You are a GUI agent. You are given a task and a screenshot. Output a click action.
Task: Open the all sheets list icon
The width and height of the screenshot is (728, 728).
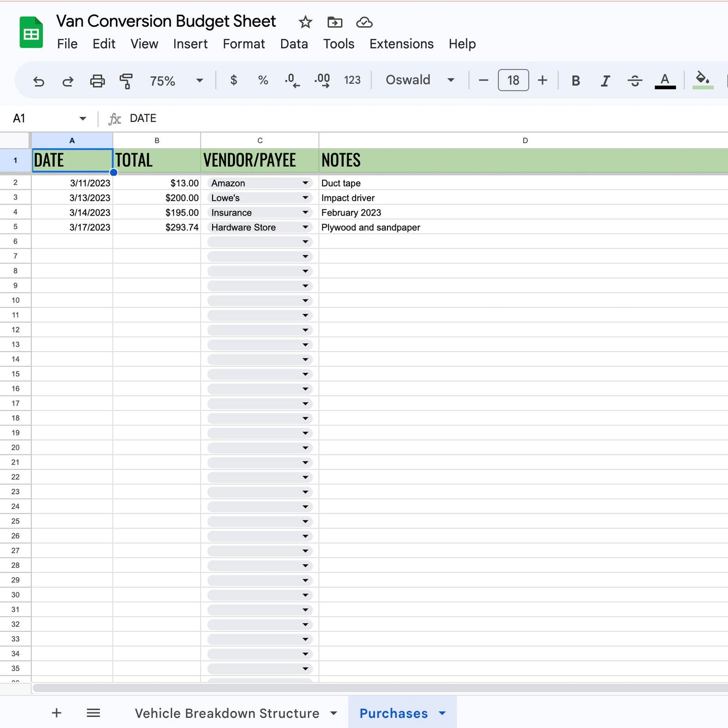93,713
